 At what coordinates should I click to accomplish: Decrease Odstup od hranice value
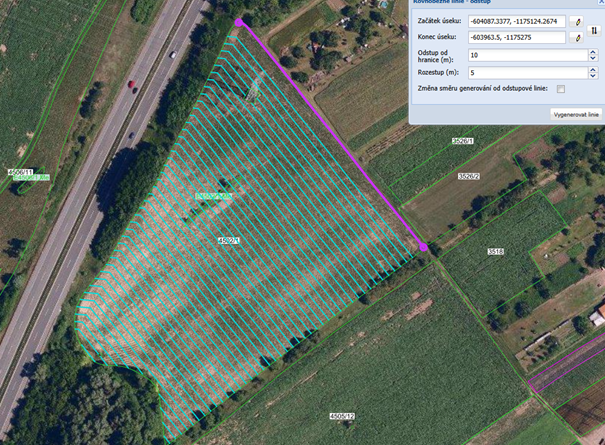tap(593, 58)
